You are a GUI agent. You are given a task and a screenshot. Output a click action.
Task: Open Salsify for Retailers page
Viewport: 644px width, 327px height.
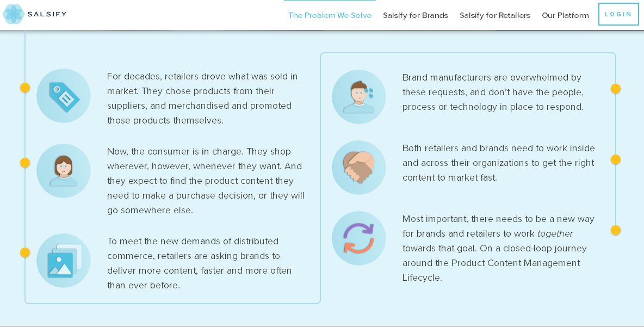coord(495,15)
